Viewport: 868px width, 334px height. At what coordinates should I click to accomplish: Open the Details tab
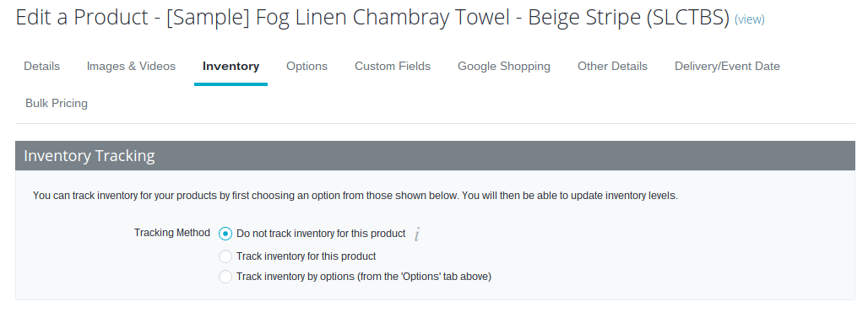pyautogui.click(x=41, y=67)
